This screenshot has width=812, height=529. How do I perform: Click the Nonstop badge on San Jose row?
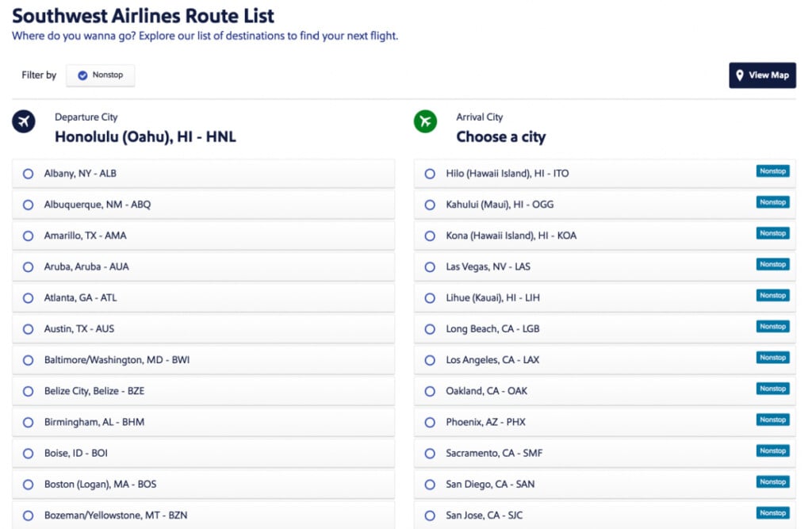[x=772, y=513]
